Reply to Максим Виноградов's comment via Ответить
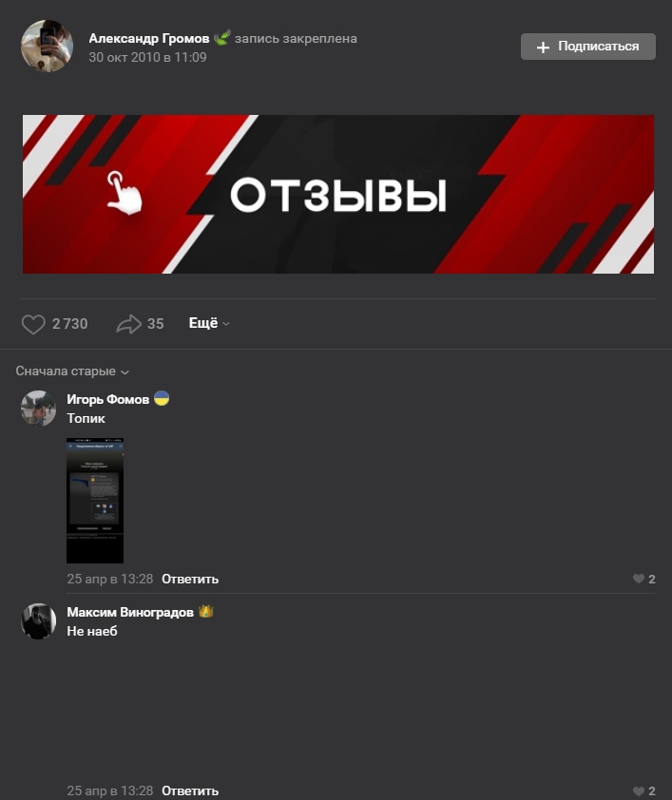 tap(190, 790)
